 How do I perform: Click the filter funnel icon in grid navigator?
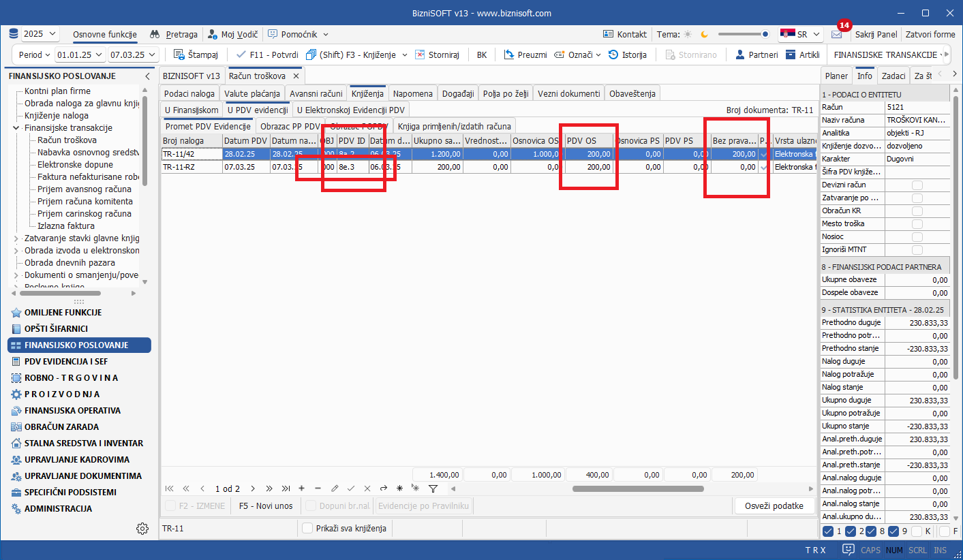pos(432,488)
